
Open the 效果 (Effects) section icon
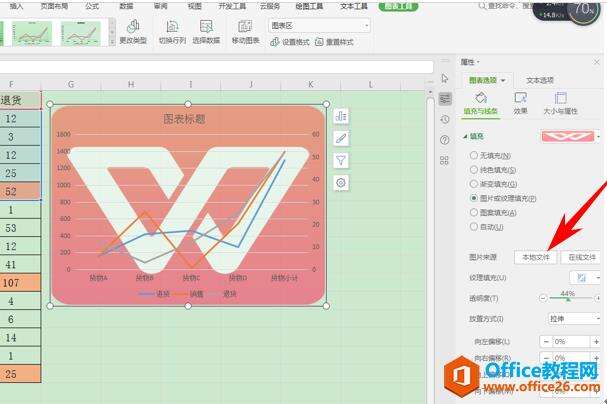[520, 98]
